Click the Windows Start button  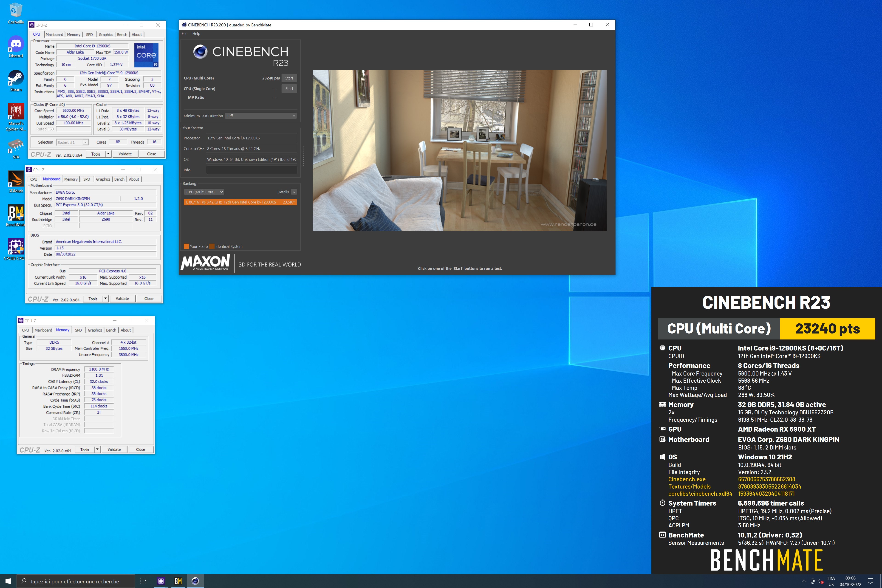8,581
